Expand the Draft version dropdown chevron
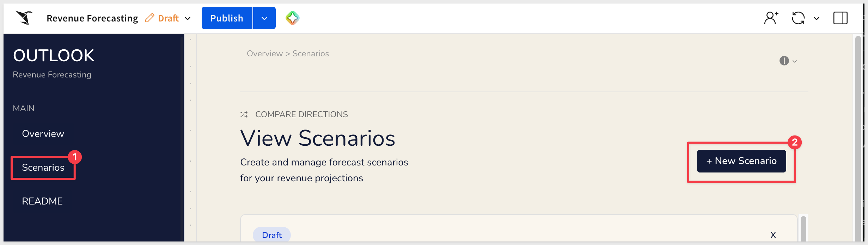This screenshot has height=245, width=868. tap(188, 18)
